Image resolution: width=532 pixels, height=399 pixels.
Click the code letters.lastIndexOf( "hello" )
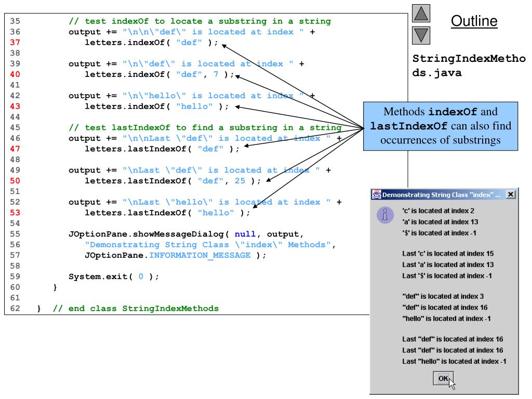point(167,212)
